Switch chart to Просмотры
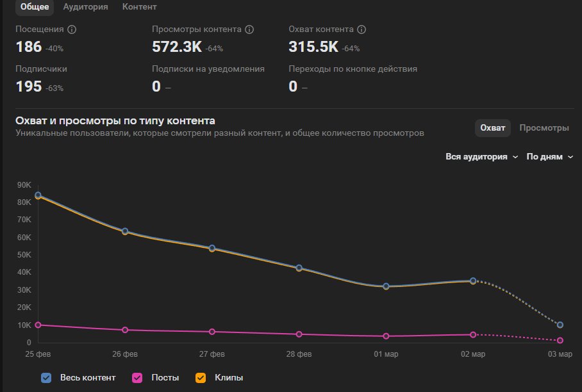 point(544,128)
